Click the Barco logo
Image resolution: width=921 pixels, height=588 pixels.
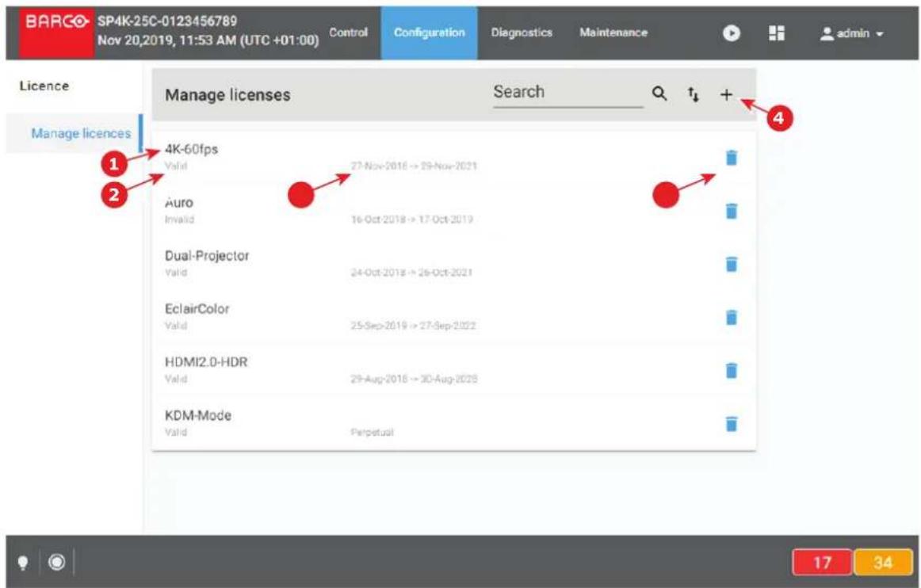point(56,33)
